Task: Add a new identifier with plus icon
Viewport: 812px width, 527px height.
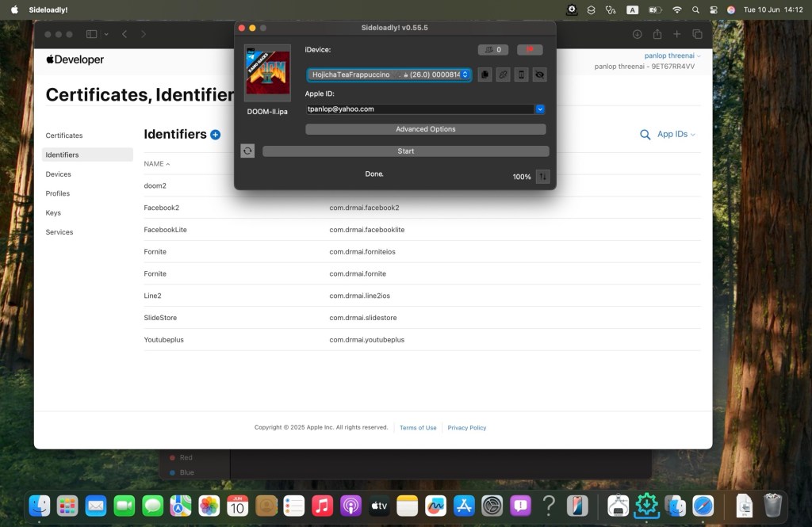Action: [216, 135]
